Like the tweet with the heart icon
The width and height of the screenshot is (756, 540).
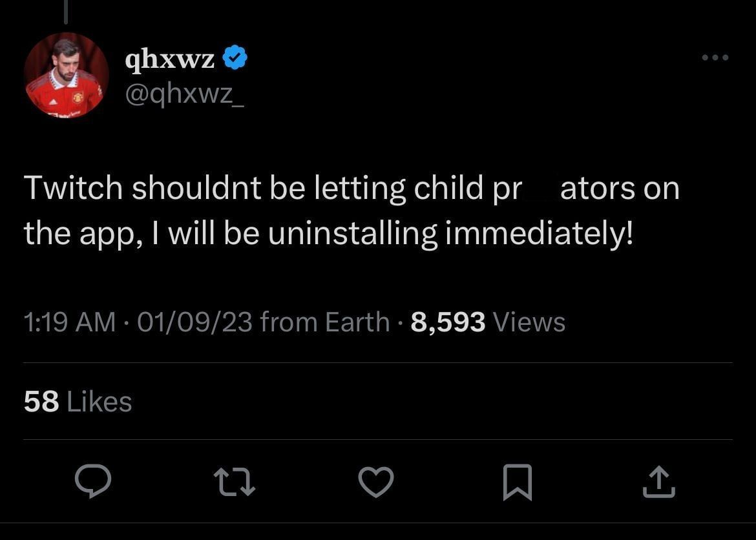tap(376, 481)
